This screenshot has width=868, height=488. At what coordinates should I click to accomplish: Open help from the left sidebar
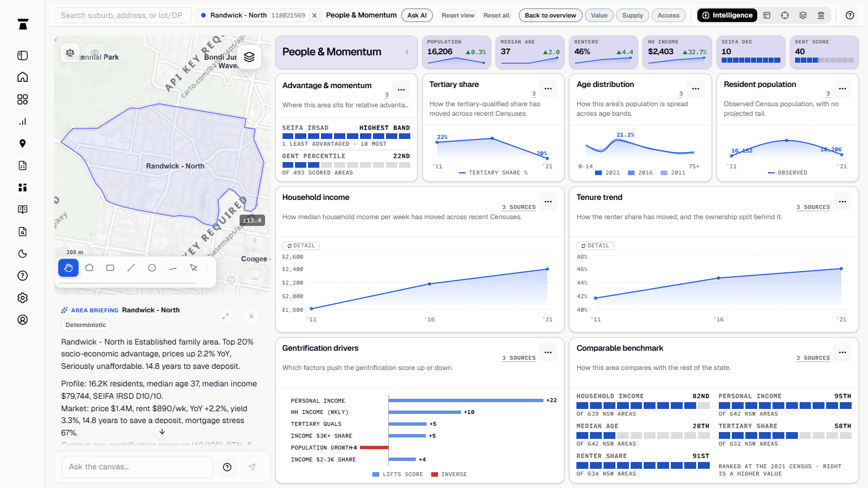(x=23, y=276)
